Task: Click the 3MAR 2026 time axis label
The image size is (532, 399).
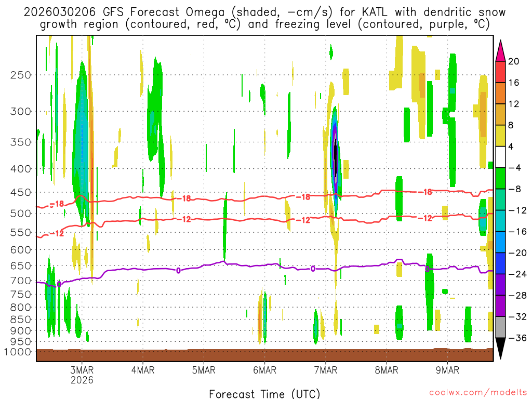Action: point(82,375)
